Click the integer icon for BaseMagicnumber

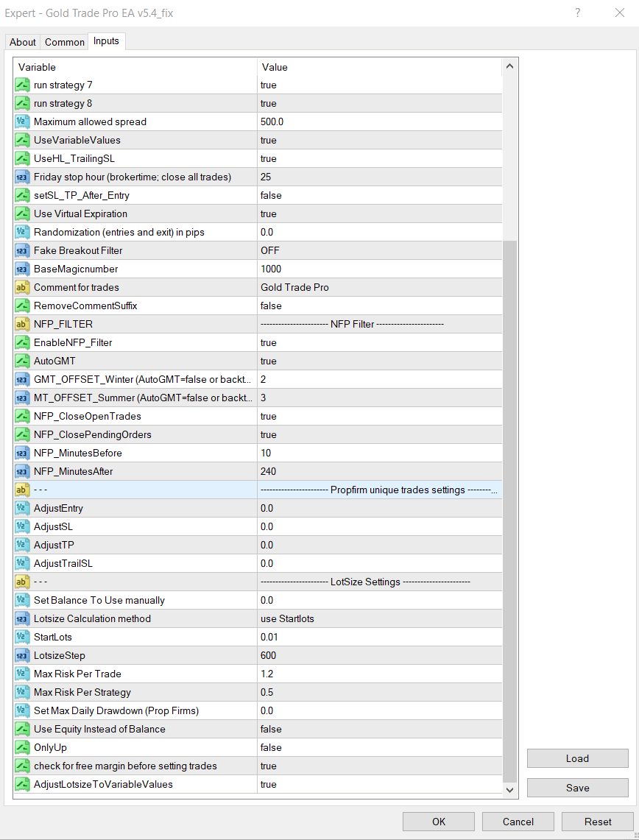pos(22,269)
